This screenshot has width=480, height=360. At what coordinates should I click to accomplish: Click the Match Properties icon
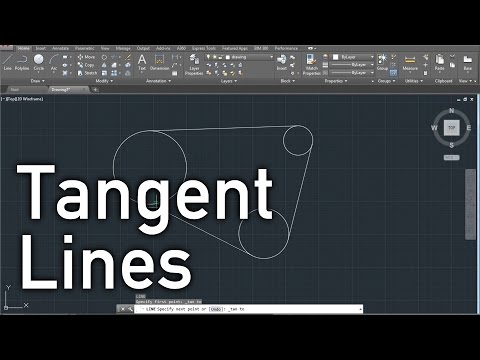[312, 64]
